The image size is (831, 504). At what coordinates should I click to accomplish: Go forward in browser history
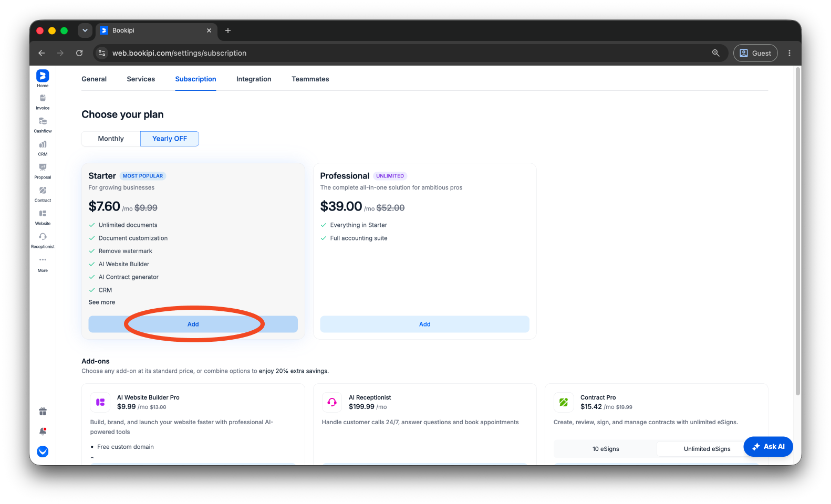(x=60, y=53)
